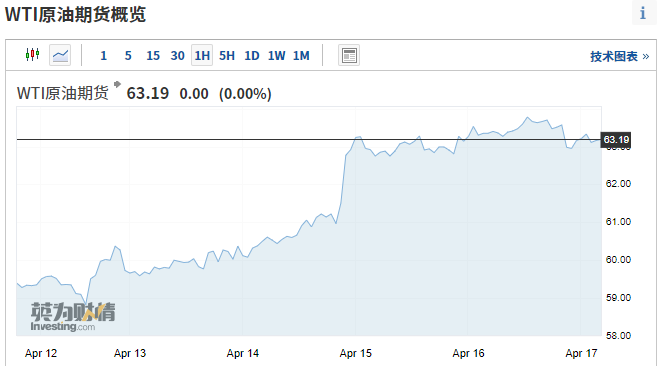This screenshot has width=662, height=366.
Task: Select the 1 minute interval
Action: pos(103,56)
